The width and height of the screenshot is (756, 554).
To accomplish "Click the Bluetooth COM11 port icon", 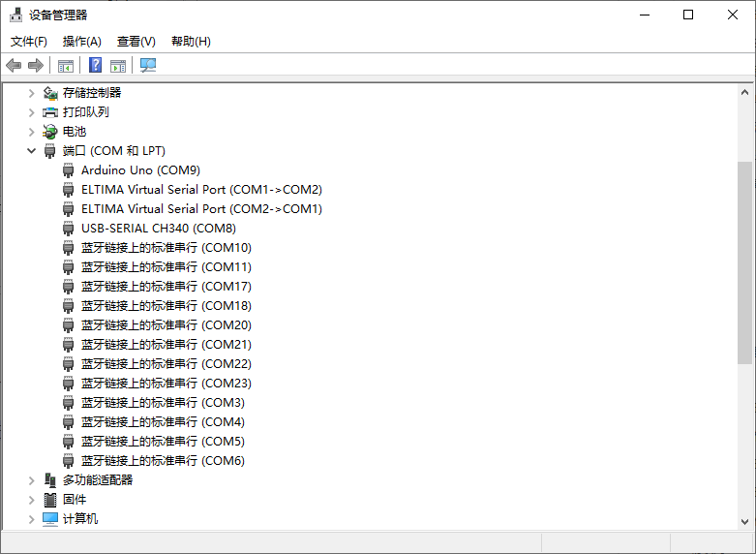I will pos(69,267).
